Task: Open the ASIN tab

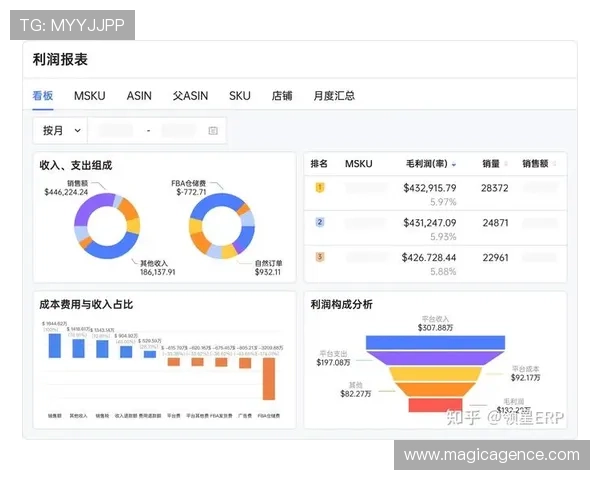Action: pos(139,96)
